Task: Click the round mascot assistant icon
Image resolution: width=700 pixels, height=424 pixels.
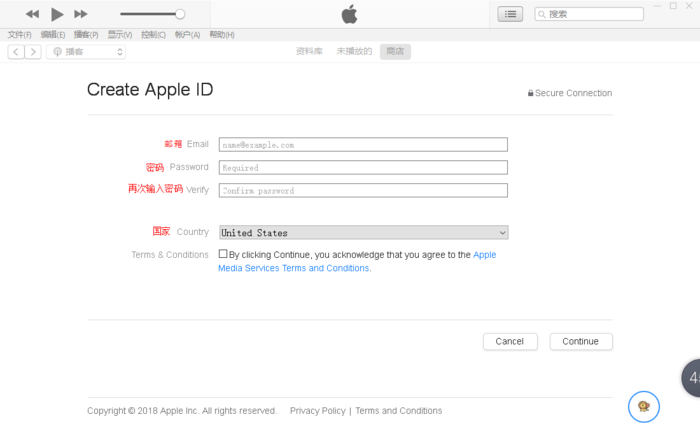Action: pos(644,406)
